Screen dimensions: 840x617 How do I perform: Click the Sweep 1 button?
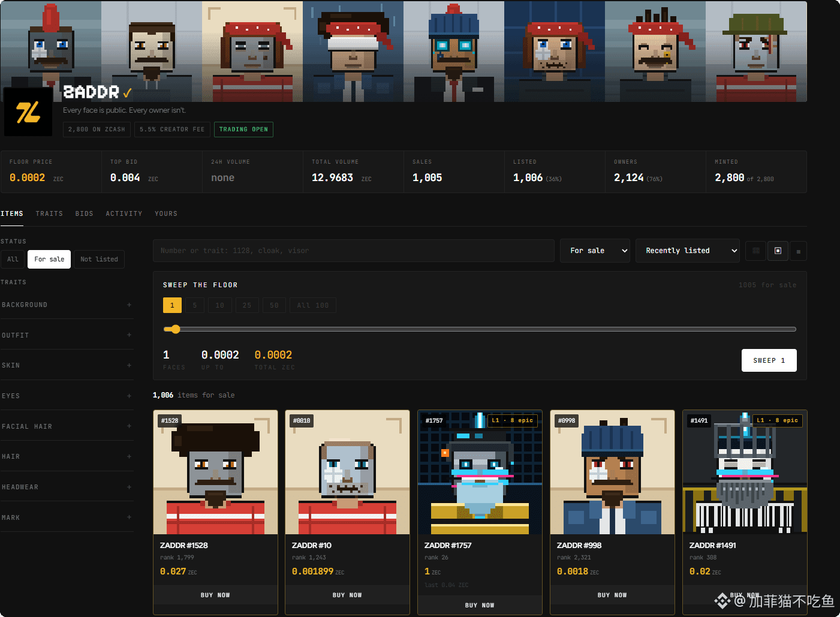tap(769, 360)
